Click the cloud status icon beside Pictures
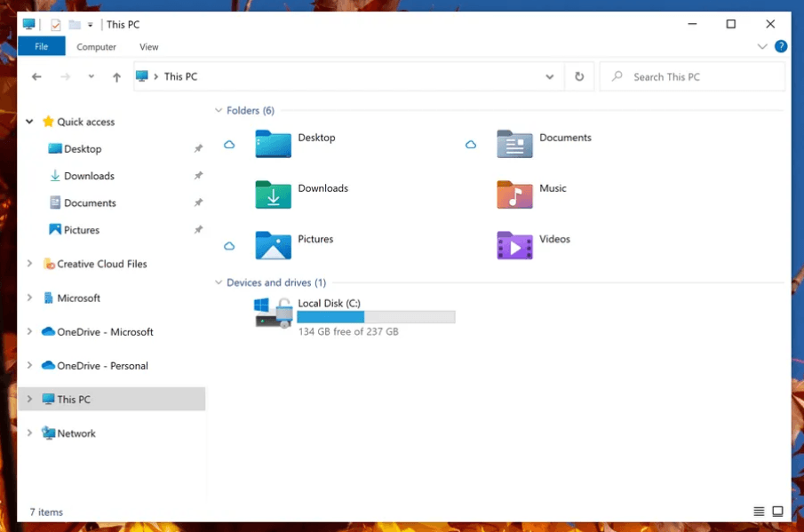Viewport: 804px width, 532px height. pos(229,247)
